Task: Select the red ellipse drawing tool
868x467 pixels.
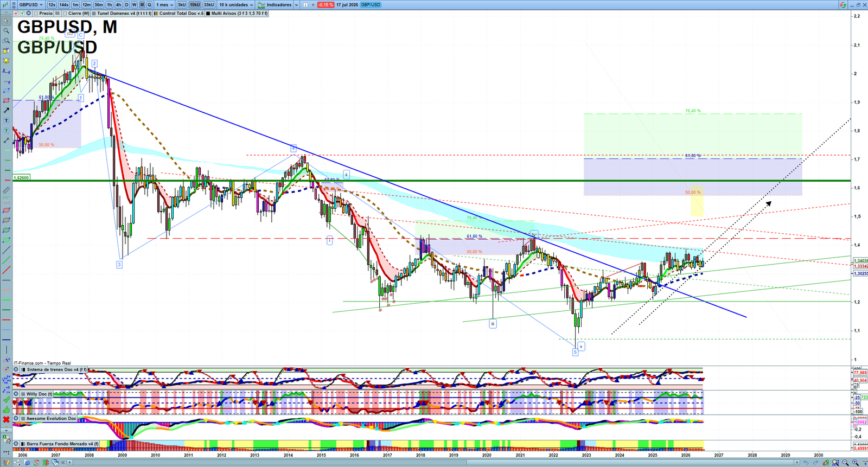Action: (x=7, y=210)
